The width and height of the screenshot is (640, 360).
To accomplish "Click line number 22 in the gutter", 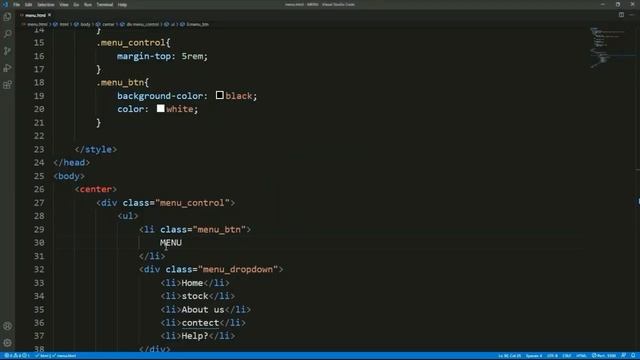I will (39, 136).
